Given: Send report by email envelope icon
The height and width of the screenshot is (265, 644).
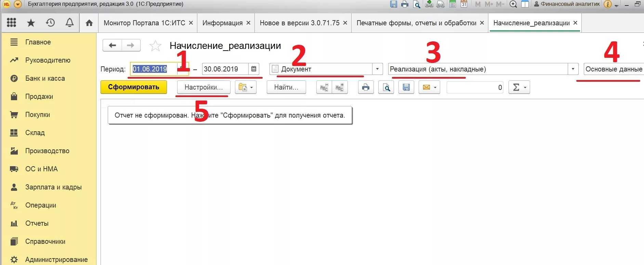Looking at the screenshot, I should [426, 88].
